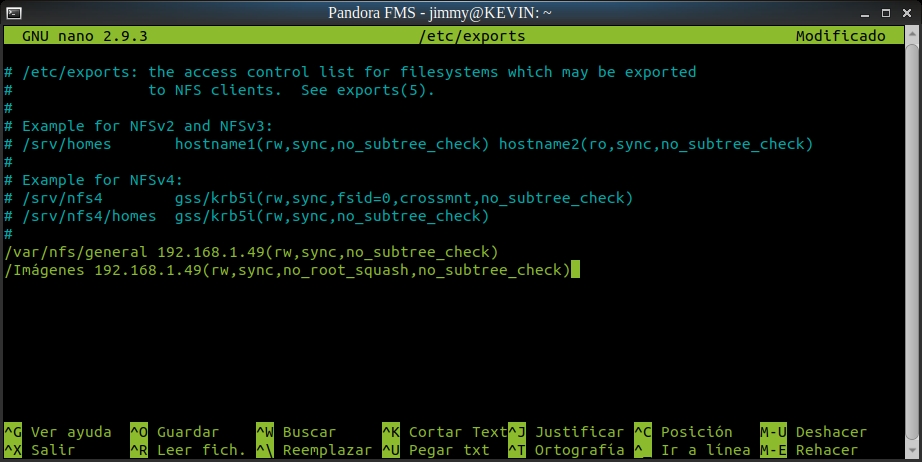The image size is (922, 462).
Task: Click the ^C Posición shortcut
Action: 683,432
